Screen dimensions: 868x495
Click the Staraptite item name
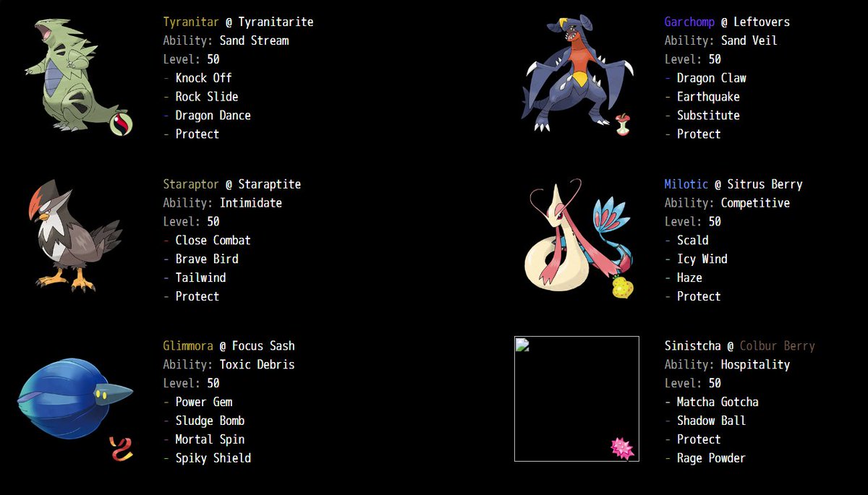coord(269,184)
